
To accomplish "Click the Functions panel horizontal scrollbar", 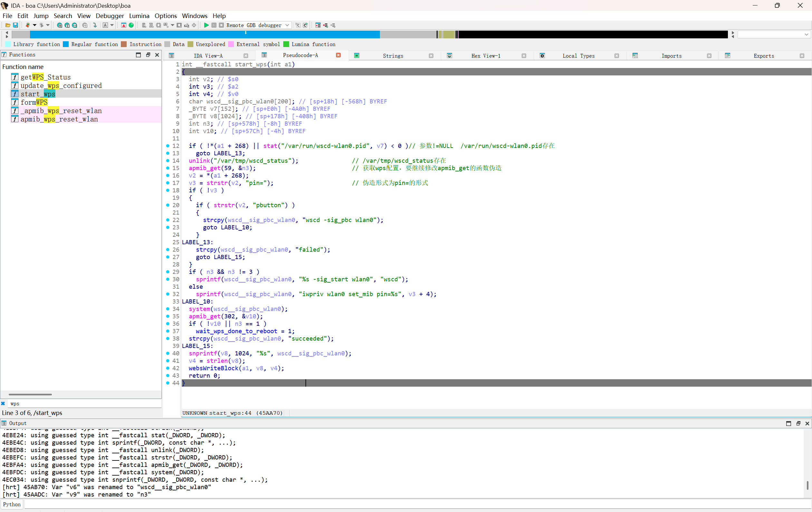I will (30, 395).
